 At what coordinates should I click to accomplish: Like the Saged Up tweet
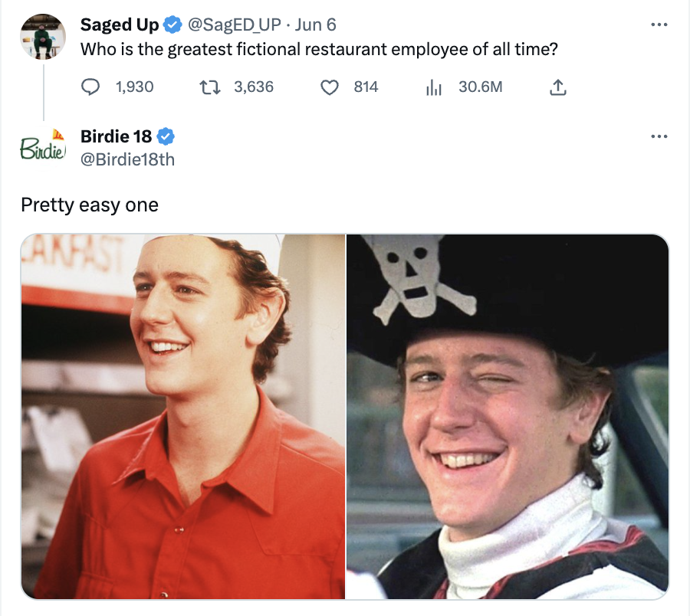[x=329, y=87]
